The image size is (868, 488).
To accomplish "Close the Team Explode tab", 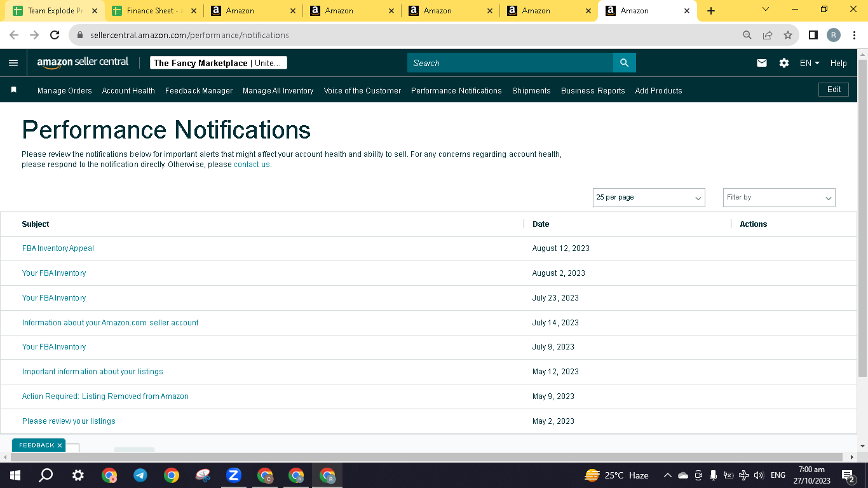I will tap(95, 11).
